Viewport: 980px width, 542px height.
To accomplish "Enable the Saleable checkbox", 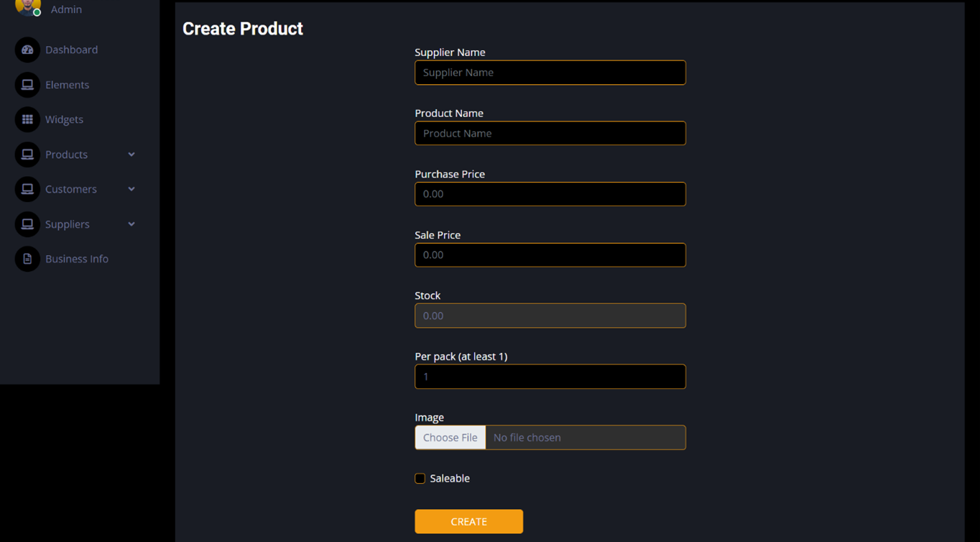I will [x=420, y=479].
